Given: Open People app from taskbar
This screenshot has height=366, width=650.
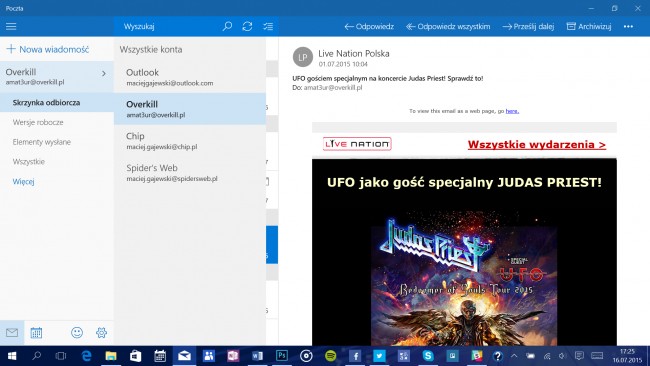Looking at the screenshot, I should pos(209,356).
